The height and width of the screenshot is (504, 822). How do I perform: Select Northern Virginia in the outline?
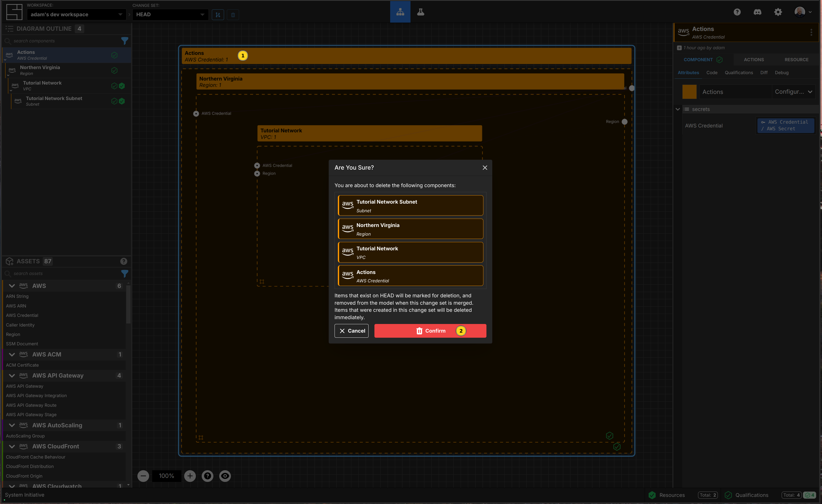pos(68,70)
